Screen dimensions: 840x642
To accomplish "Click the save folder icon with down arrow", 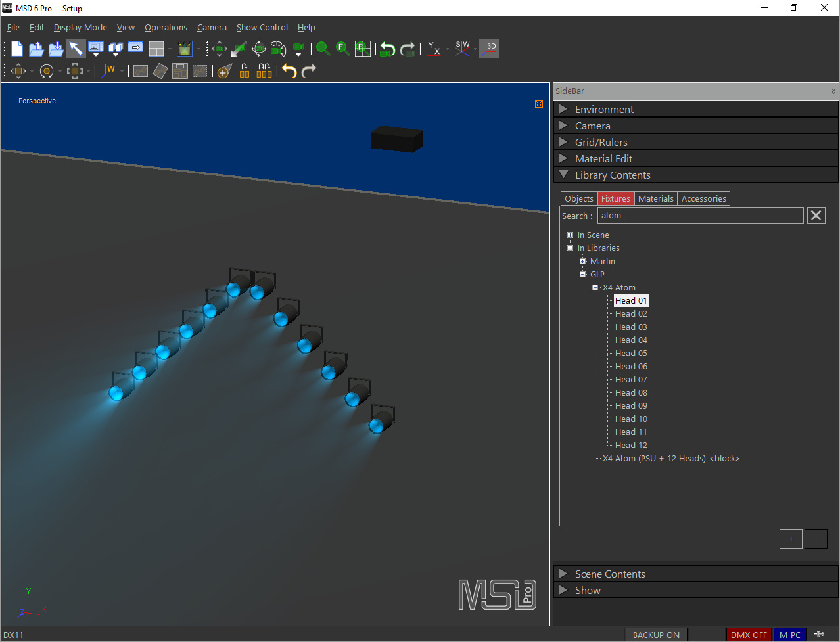I will 57,49.
